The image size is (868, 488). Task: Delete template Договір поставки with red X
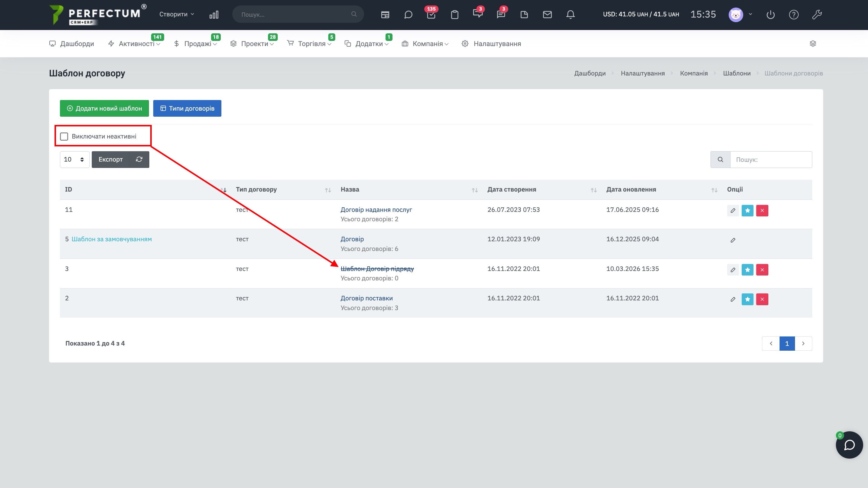tap(762, 299)
